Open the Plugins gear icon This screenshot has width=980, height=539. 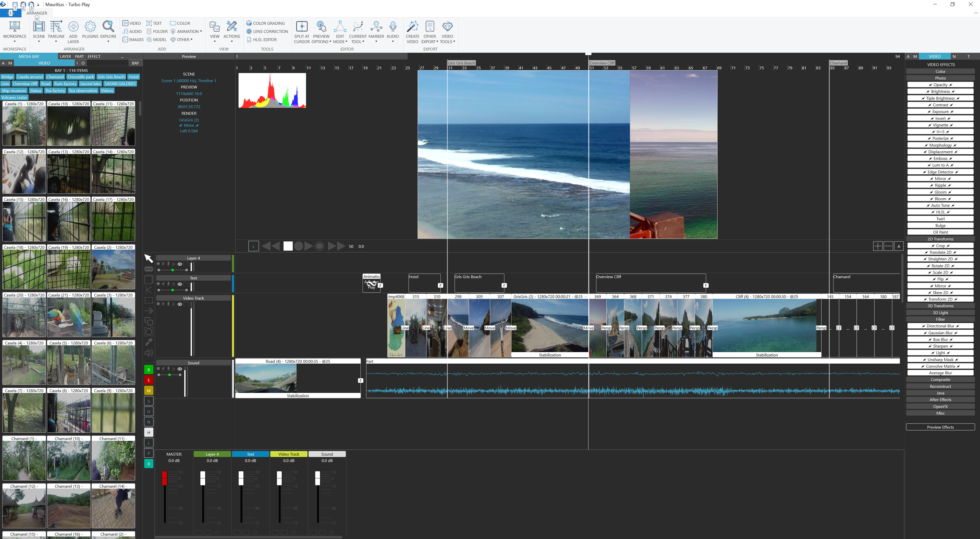[90, 27]
